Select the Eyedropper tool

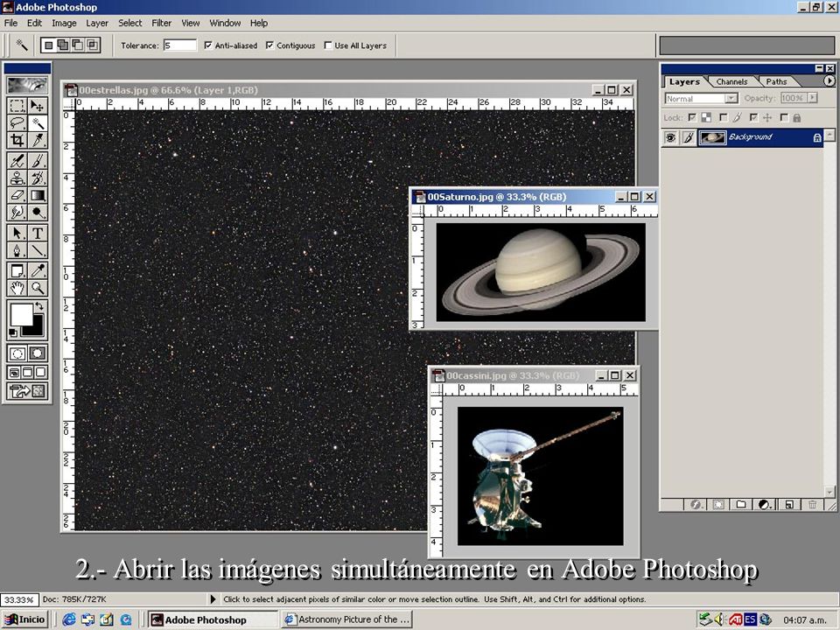coord(37,270)
